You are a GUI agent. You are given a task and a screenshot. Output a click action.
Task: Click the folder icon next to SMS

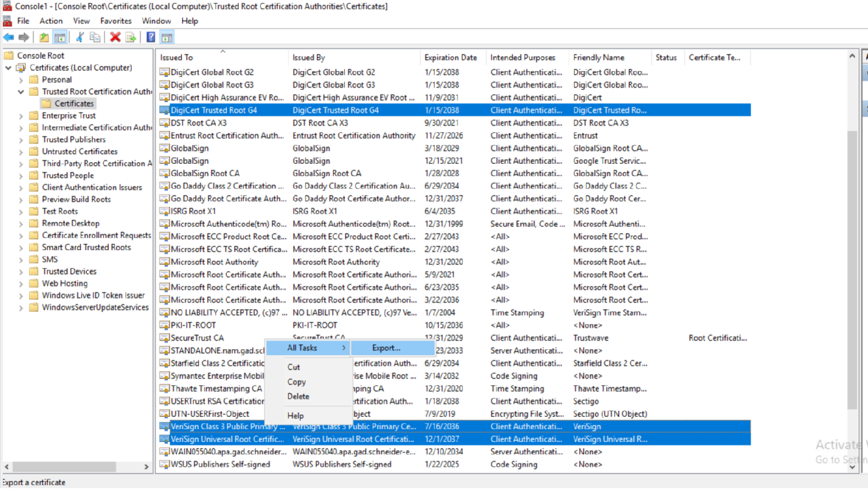[33, 259]
